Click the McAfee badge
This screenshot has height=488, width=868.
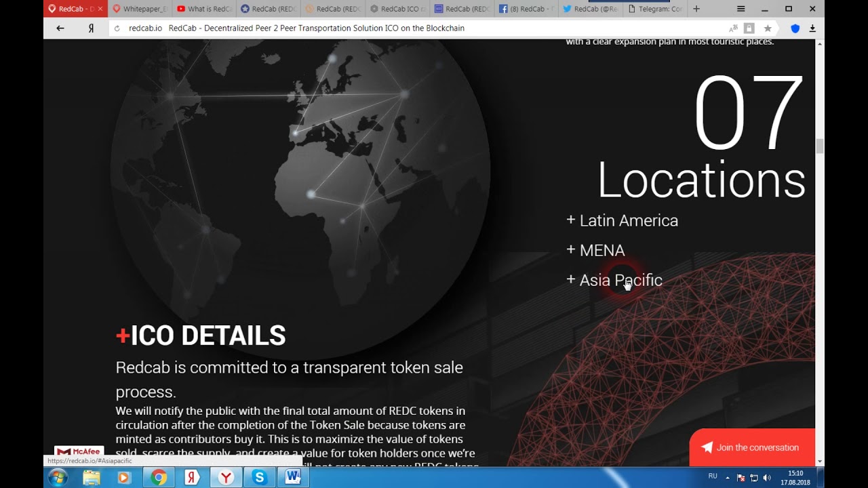point(79,451)
